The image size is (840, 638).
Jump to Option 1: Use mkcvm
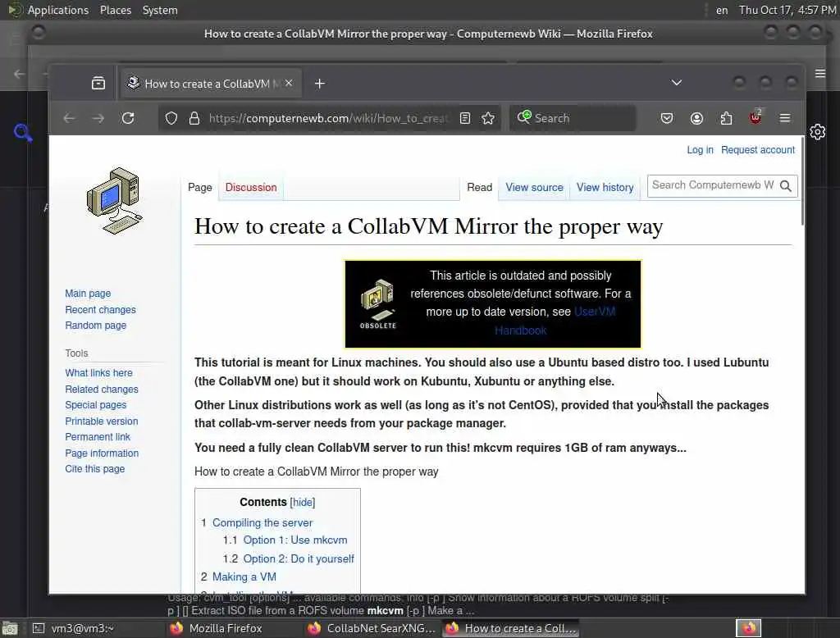tap(295, 540)
